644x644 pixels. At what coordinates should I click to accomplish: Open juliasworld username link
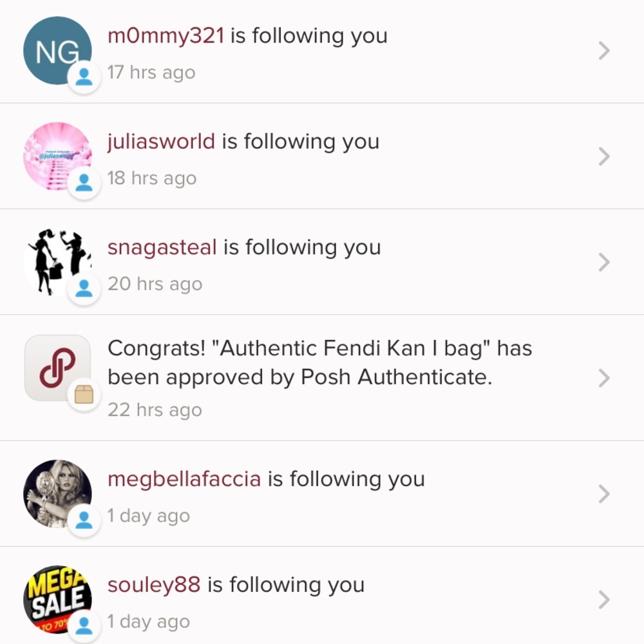(161, 142)
